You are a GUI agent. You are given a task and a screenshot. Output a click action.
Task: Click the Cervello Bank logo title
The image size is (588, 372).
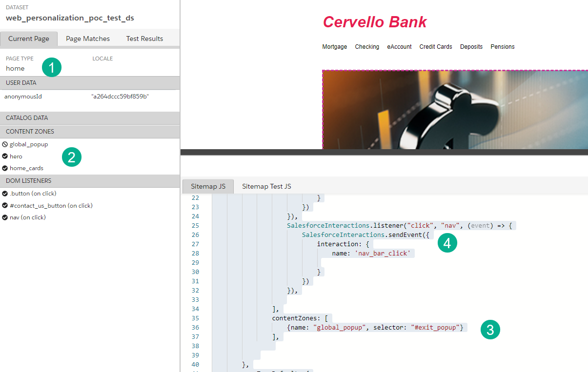pyautogui.click(x=374, y=22)
